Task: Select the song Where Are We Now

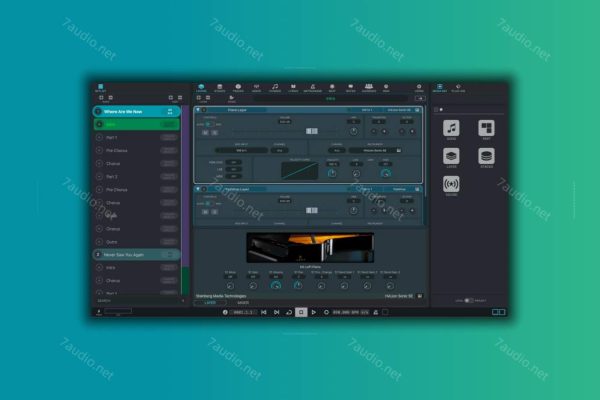Action: (x=136, y=111)
